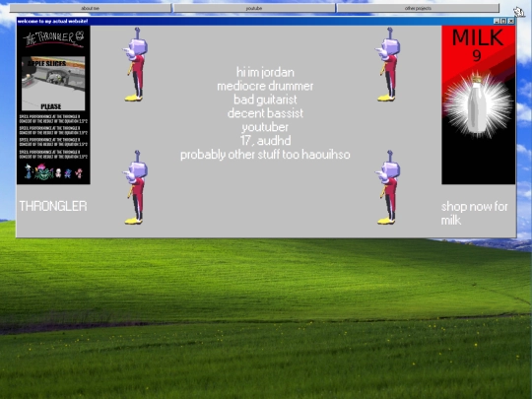This screenshot has height=399, width=532.
Task: Click the "THRONGLER" caption text
Action: coord(53,206)
